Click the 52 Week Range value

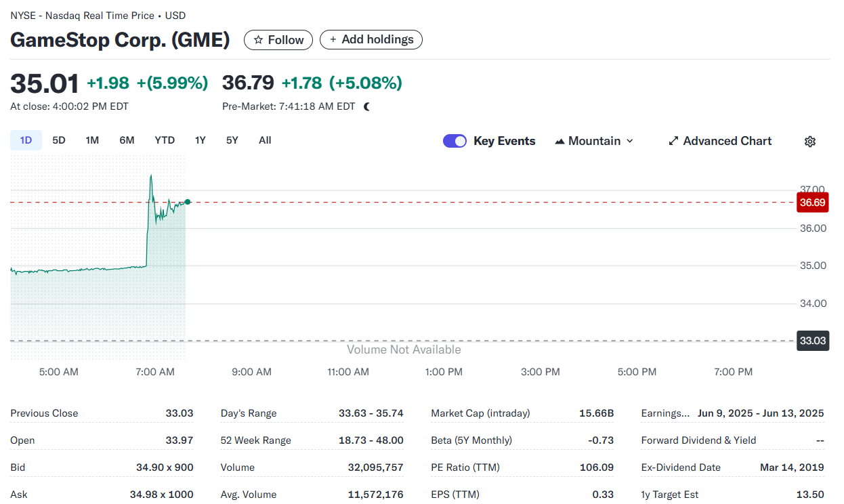tap(371, 440)
